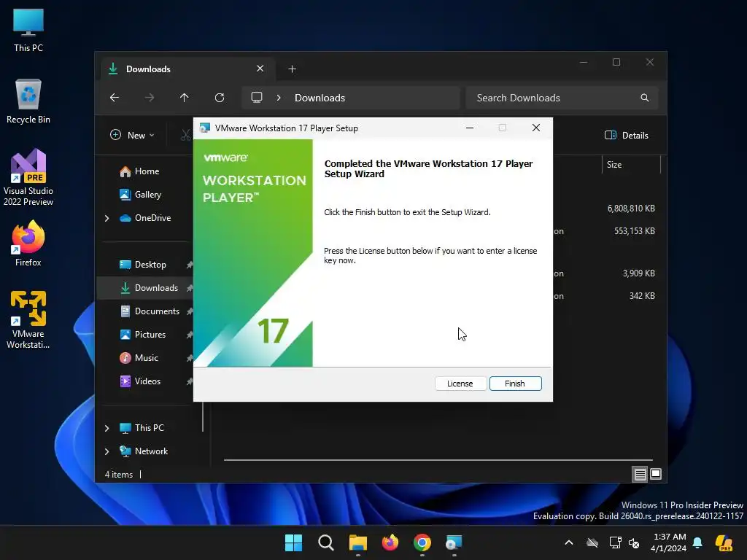Open Google Chrome from taskbar
Screen dimensions: 747x560
[x=422, y=542]
